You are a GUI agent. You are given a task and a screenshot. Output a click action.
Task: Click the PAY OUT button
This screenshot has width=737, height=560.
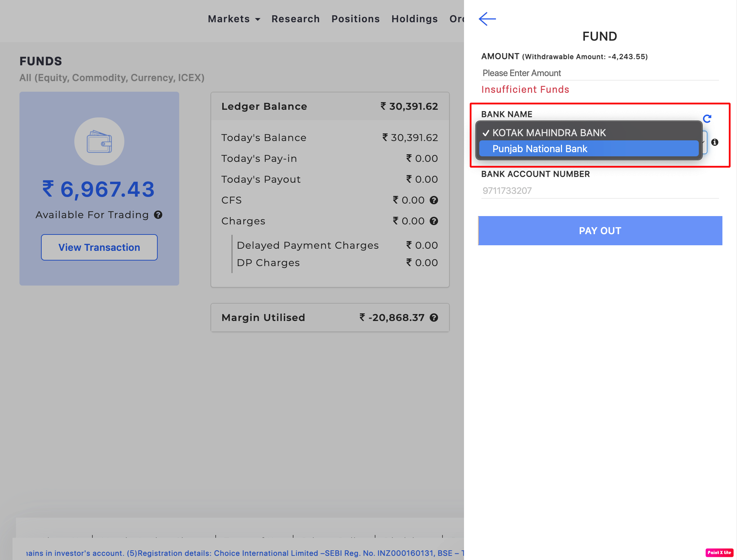click(x=600, y=231)
